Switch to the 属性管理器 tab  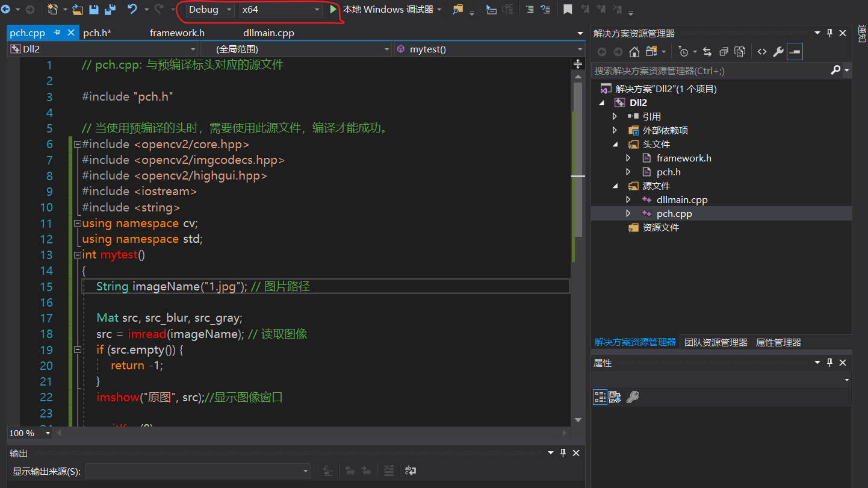pos(778,342)
